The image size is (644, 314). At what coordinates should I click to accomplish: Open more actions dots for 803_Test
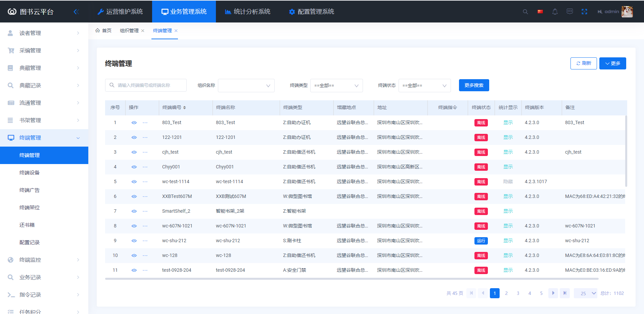(x=145, y=123)
